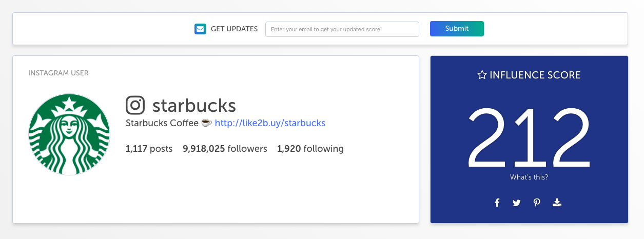Click the 1,117 posts count
The height and width of the screenshot is (239, 644).
click(149, 149)
